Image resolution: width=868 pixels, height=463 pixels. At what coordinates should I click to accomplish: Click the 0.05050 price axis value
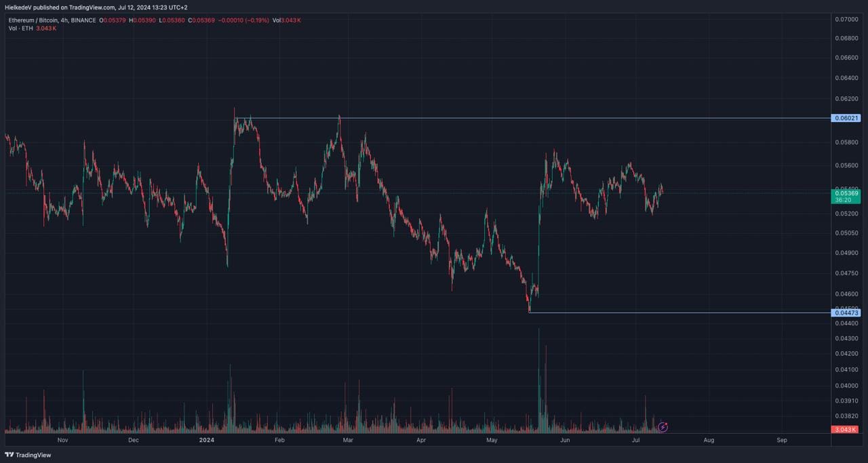[846, 233]
